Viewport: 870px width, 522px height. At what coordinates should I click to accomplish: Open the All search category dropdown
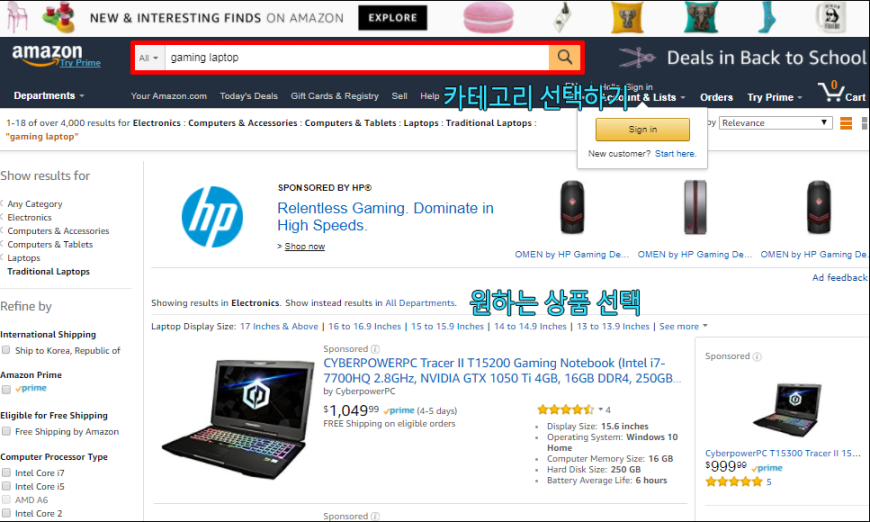point(149,58)
